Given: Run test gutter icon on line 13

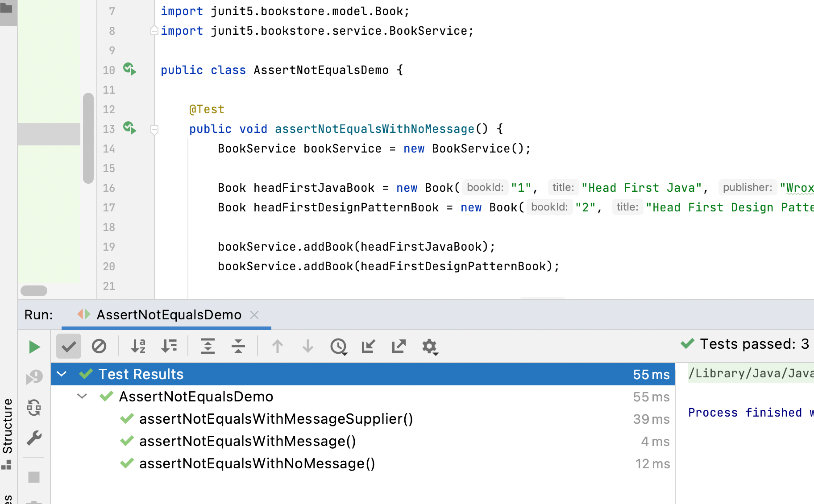Looking at the screenshot, I should 130,128.
